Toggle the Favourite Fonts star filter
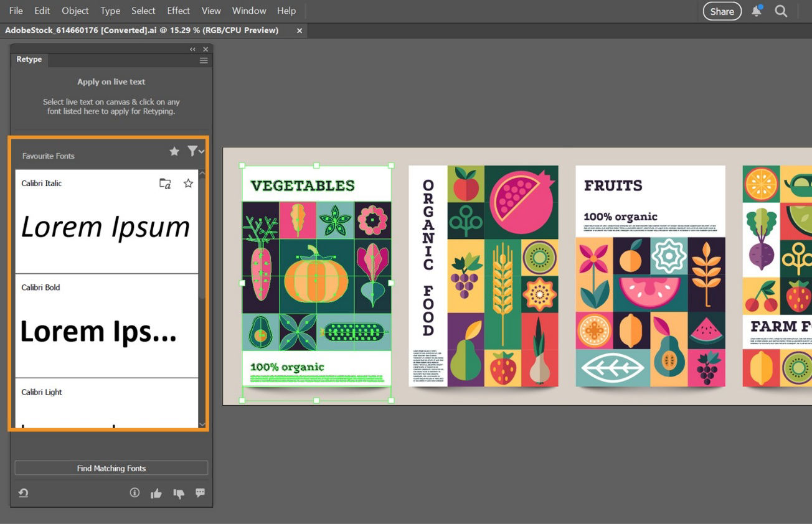The height and width of the screenshot is (524, 812). tap(174, 151)
